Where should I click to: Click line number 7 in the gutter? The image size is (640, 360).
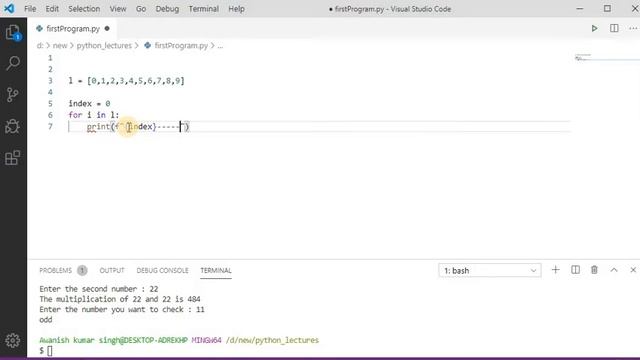50,127
